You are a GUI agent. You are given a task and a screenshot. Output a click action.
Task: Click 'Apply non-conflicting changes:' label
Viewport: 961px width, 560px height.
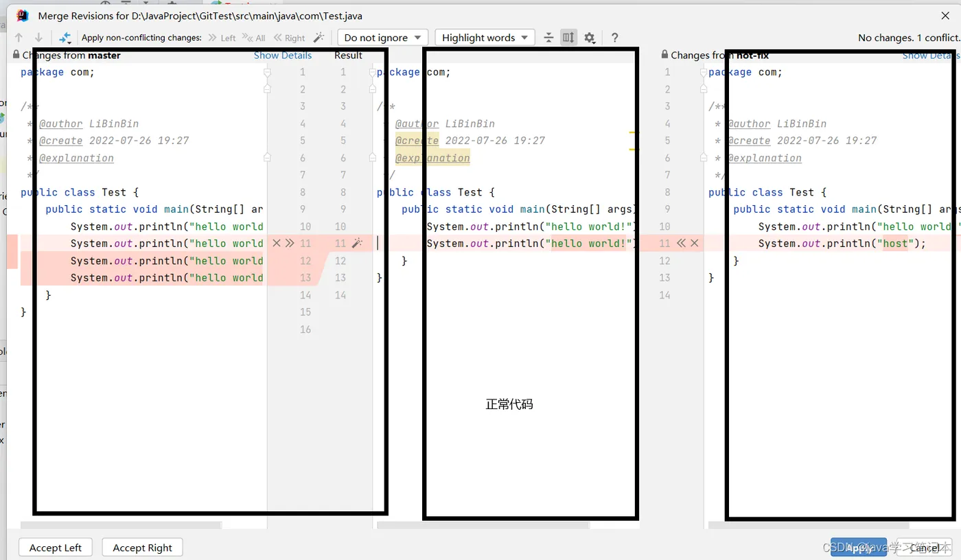[142, 38]
